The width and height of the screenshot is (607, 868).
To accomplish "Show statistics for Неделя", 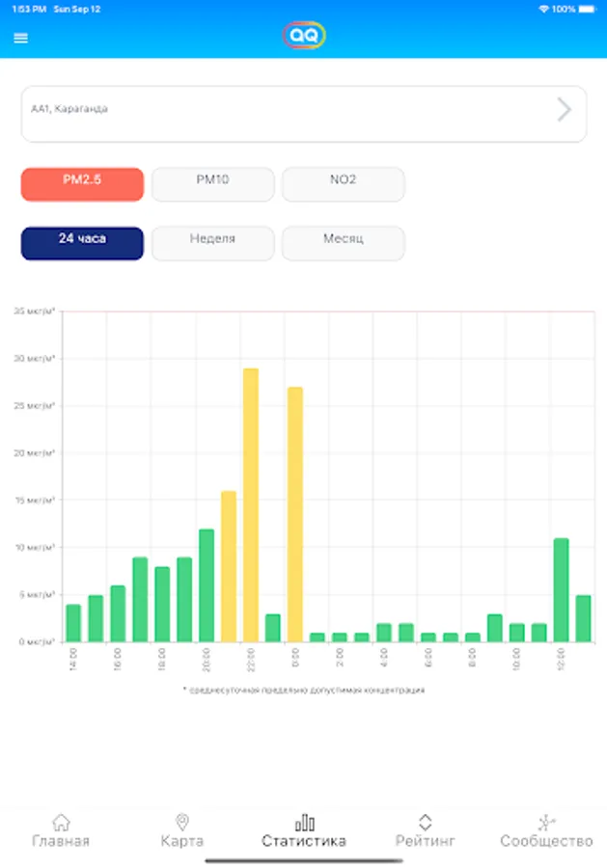I will [x=212, y=244].
